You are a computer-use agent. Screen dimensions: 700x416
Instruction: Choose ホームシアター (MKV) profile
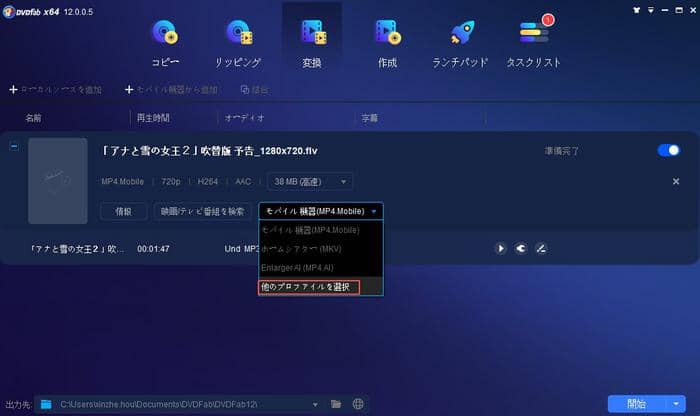click(321, 249)
